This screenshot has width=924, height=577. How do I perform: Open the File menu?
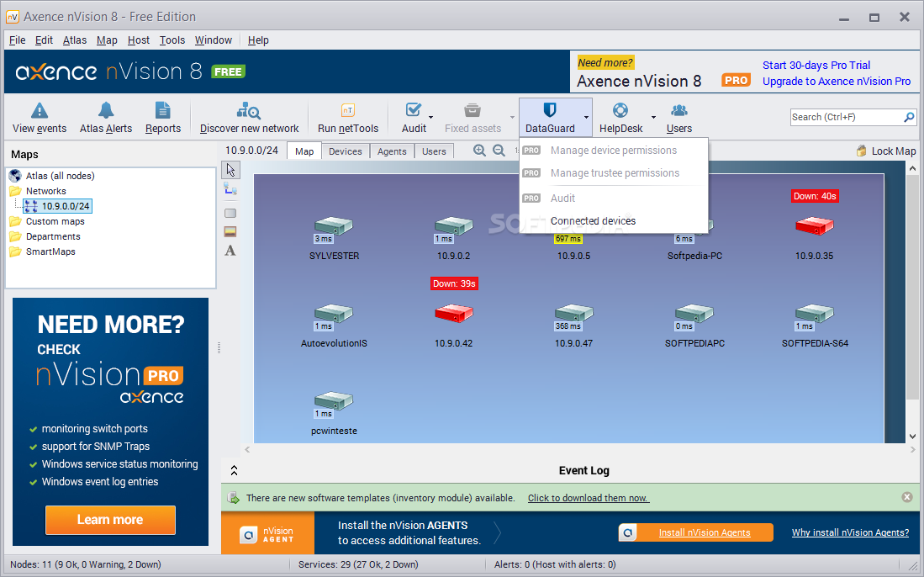point(17,40)
